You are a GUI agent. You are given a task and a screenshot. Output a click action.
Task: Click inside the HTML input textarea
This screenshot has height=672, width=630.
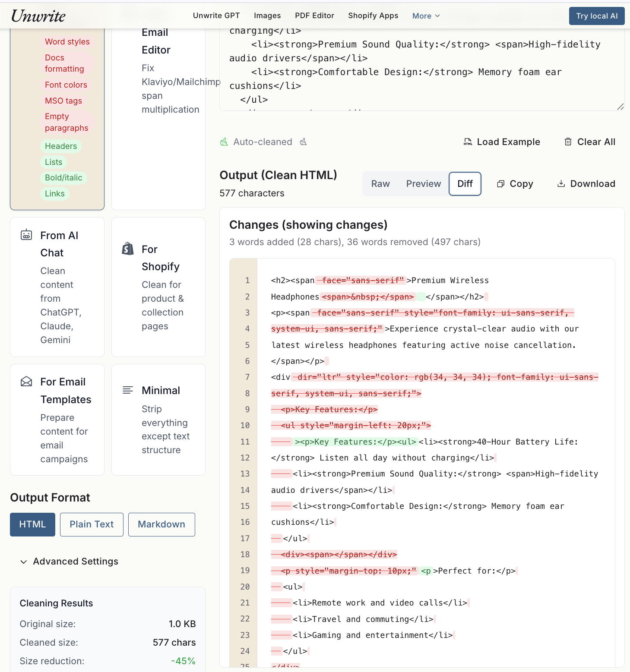point(422,69)
